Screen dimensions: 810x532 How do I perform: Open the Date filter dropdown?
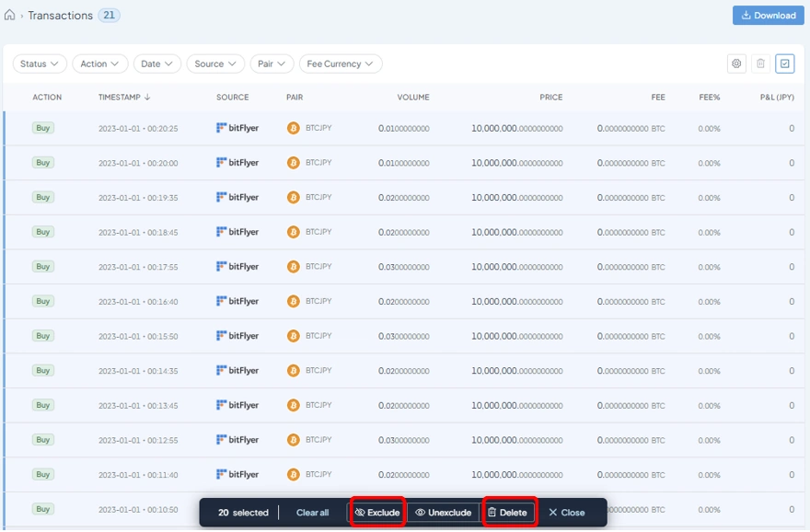click(x=156, y=64)
